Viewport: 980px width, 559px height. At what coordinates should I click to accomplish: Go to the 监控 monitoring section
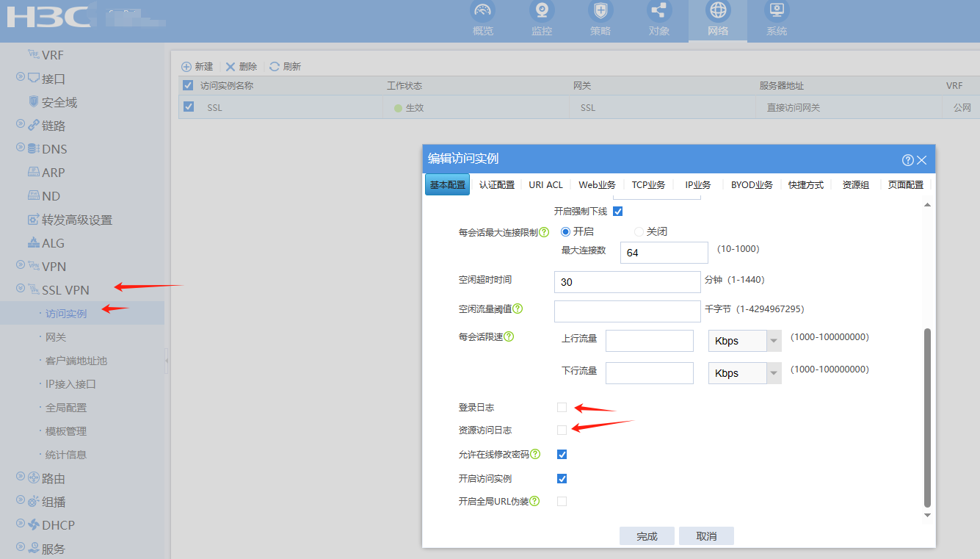pyautogui.click(x=541, y=20)
